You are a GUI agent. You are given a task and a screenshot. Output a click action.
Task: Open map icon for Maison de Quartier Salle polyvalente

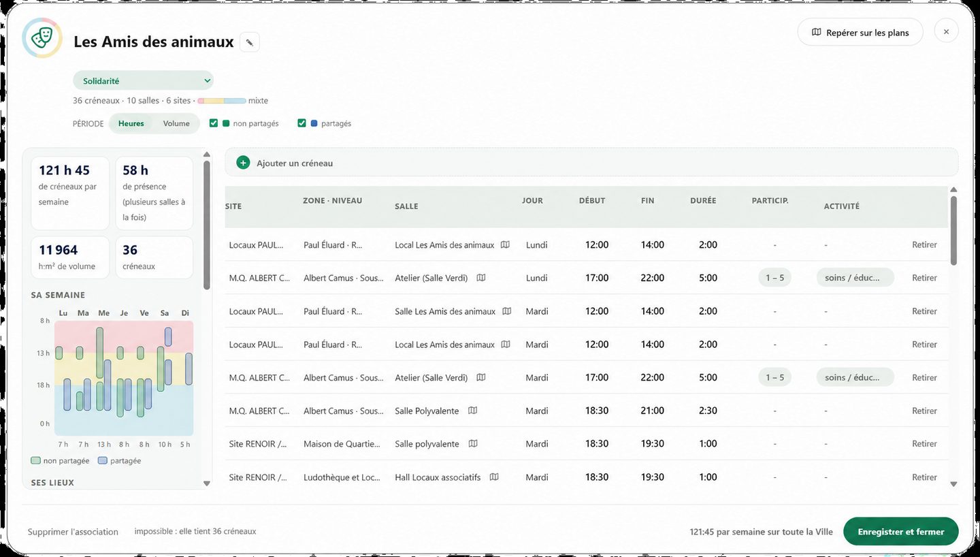pos(473,444)
